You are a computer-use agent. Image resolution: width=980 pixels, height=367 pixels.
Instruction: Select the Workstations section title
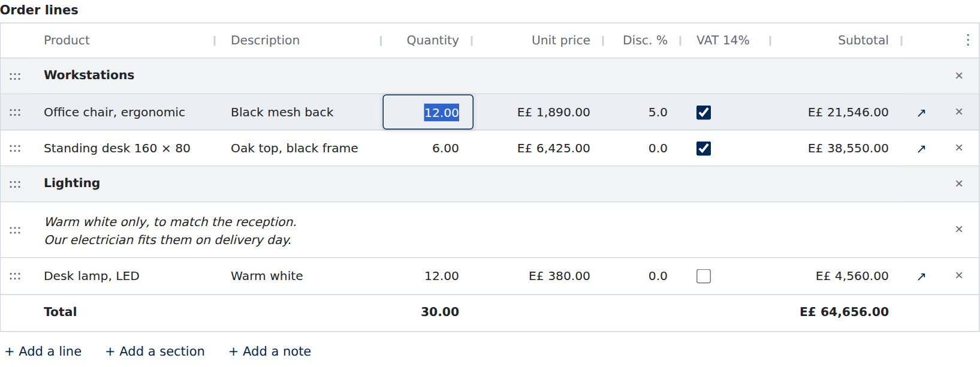(x=89, y=75)
